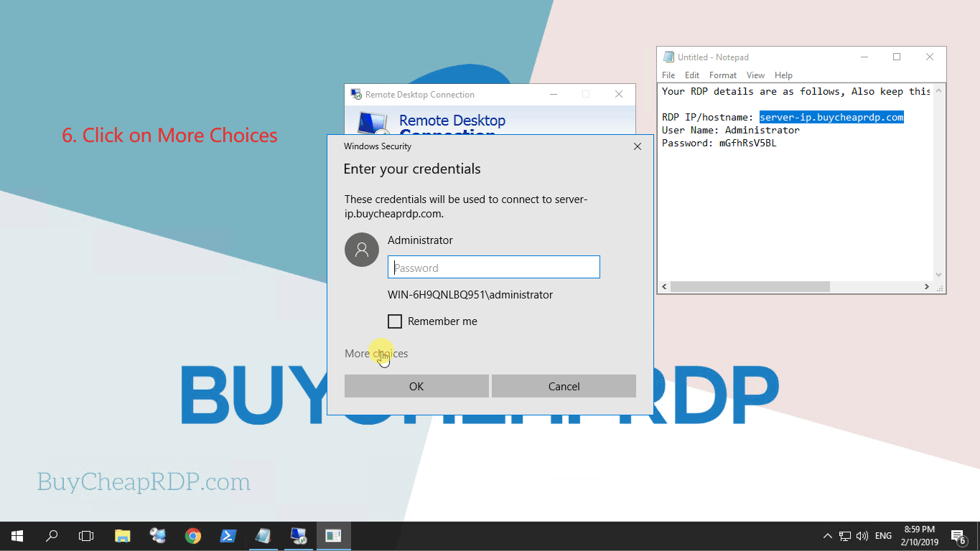This screenshot has width=980, height=551.
Task: Open Task View from taskbar
Action: 86,536
